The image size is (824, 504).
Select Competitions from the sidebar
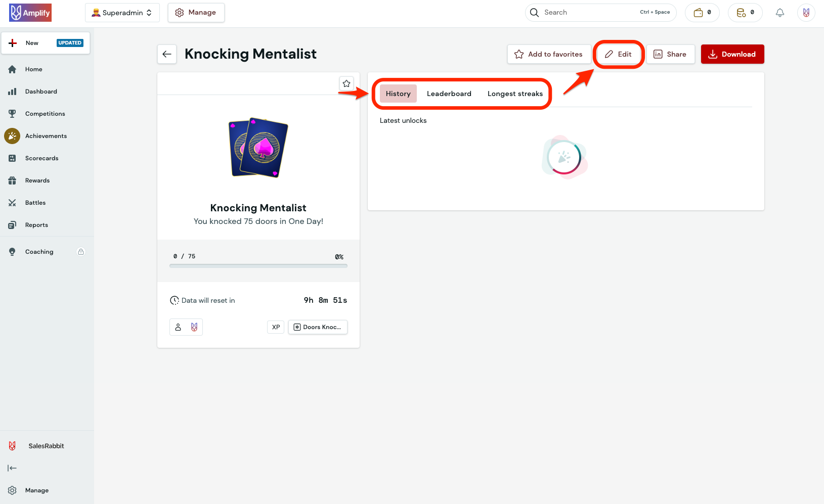[x=45, y=113]
